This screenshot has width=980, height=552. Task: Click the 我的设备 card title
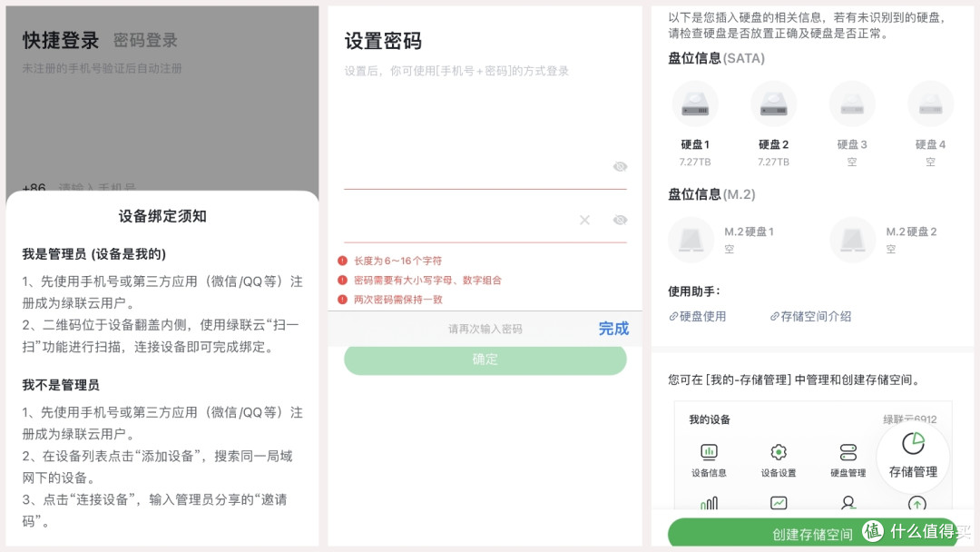[x=710, y=419]
